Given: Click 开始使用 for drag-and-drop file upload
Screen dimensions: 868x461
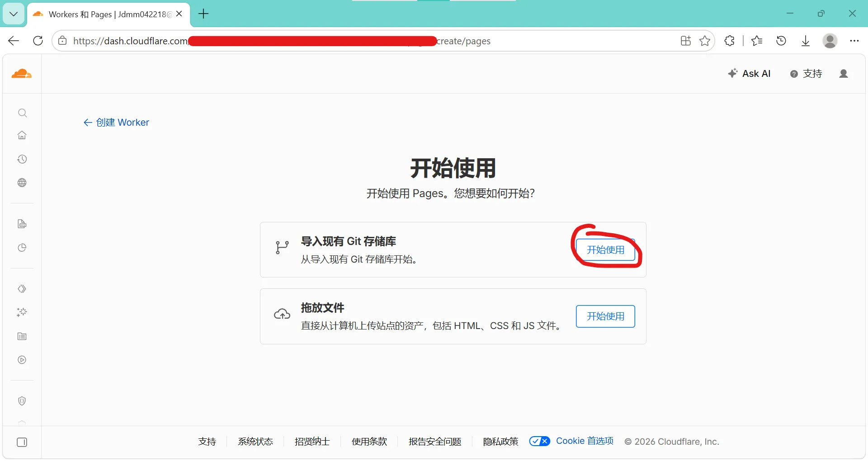Looking at the screenshot, I should 605,316.
